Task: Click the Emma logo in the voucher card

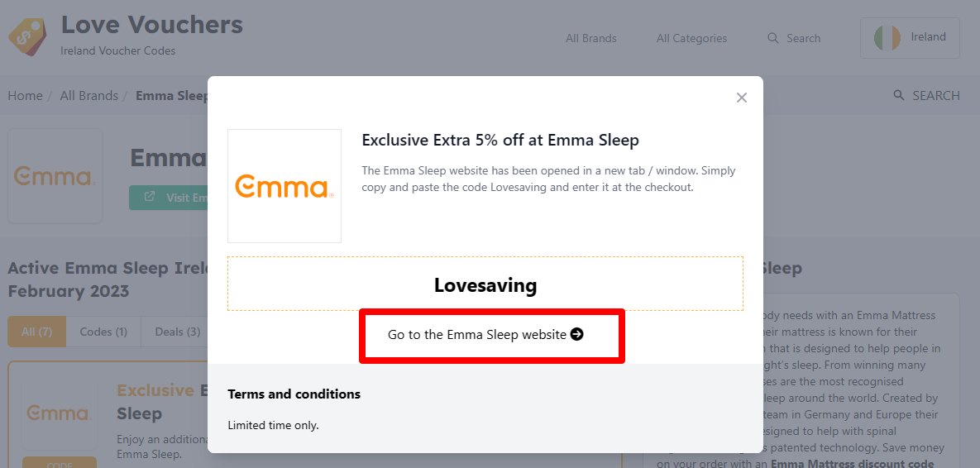Action: [x=60, y=413]
